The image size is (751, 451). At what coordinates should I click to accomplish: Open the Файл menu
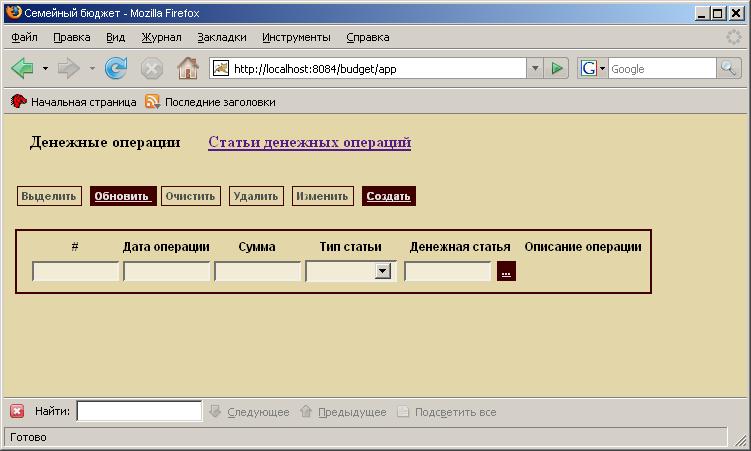pyautogui.click(x=24, y=37)
